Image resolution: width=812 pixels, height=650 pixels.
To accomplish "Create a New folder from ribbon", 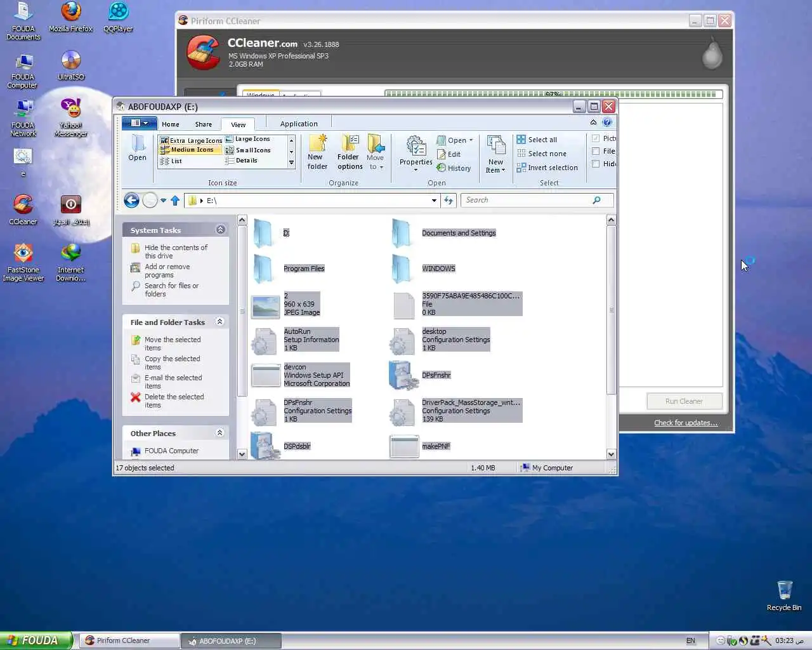I will pyautogui.click(x=317, y=152).
